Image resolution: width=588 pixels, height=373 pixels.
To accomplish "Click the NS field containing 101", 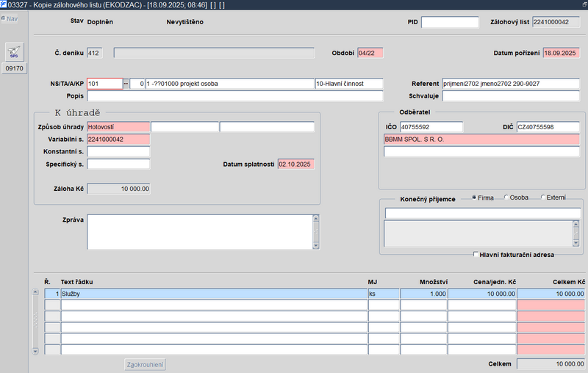I will [105, 84].
